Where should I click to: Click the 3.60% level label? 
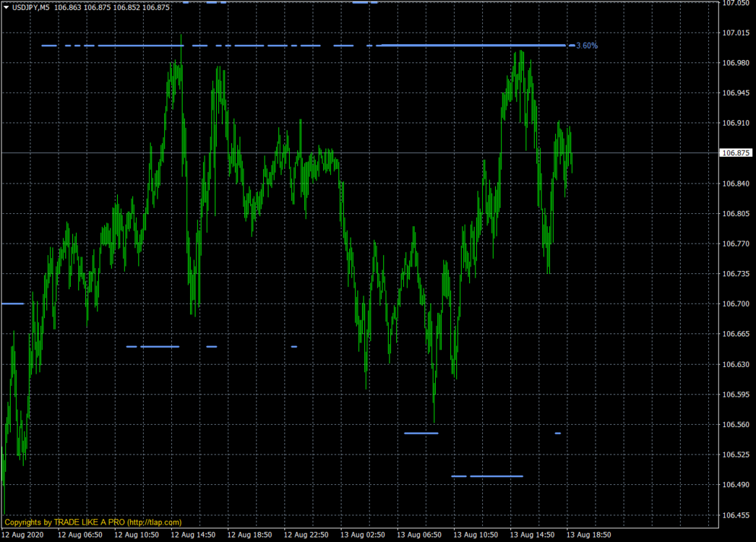[587, 46]
